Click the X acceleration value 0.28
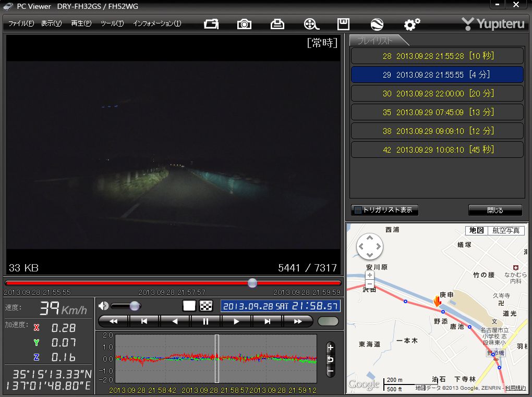Viewport: 532px width, 397px height. 64,328
